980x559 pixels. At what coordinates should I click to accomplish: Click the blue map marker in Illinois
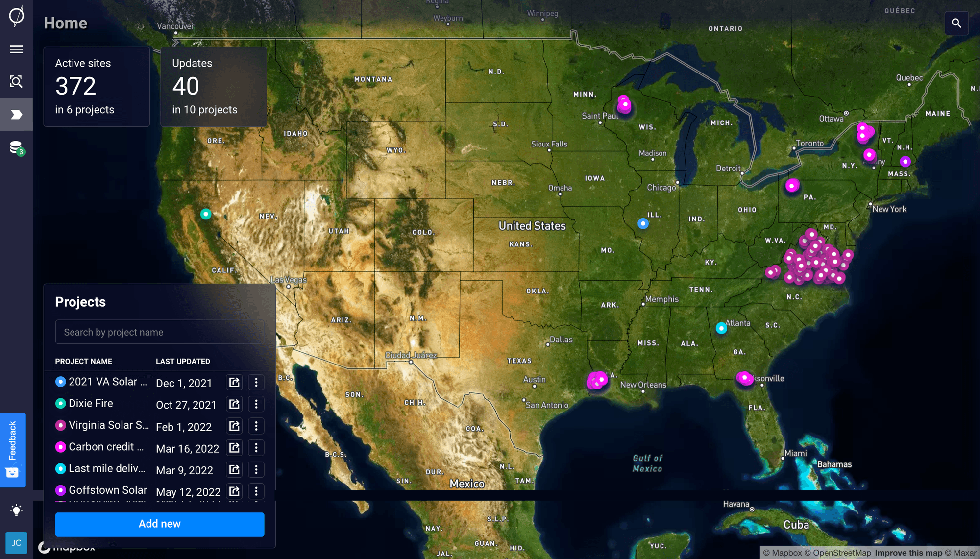(x=643, y=223)
